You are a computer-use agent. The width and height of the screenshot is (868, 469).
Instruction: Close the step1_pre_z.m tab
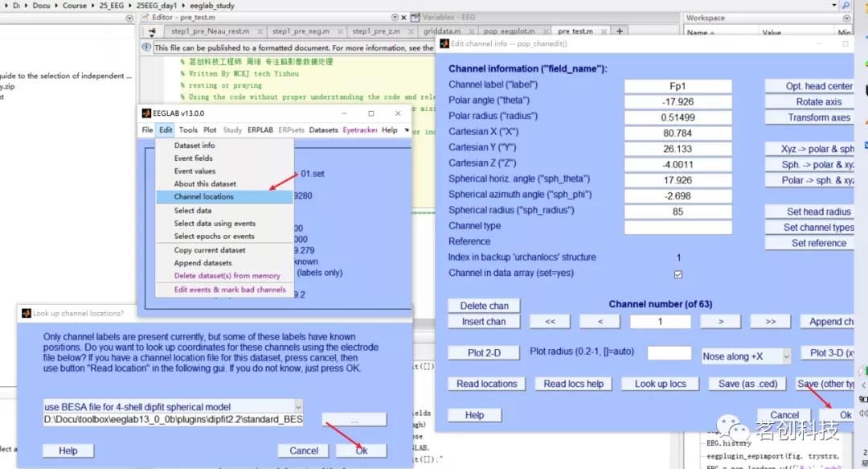click(411, 31)
